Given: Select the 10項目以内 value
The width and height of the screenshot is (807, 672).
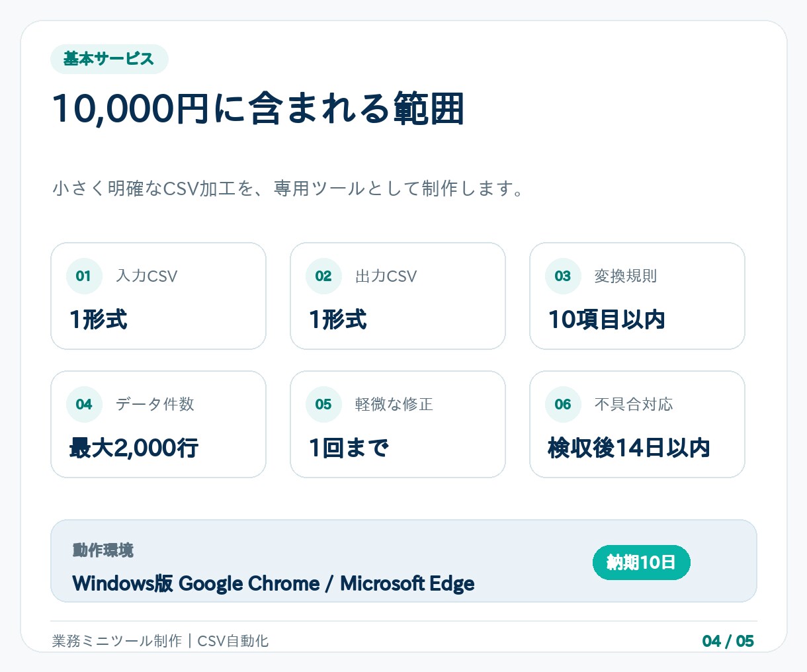Looking at the screenshot, I should 607,319.
